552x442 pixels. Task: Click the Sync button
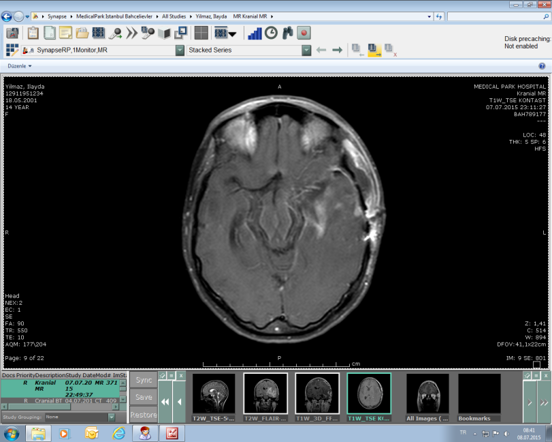[x=144, y=380]
